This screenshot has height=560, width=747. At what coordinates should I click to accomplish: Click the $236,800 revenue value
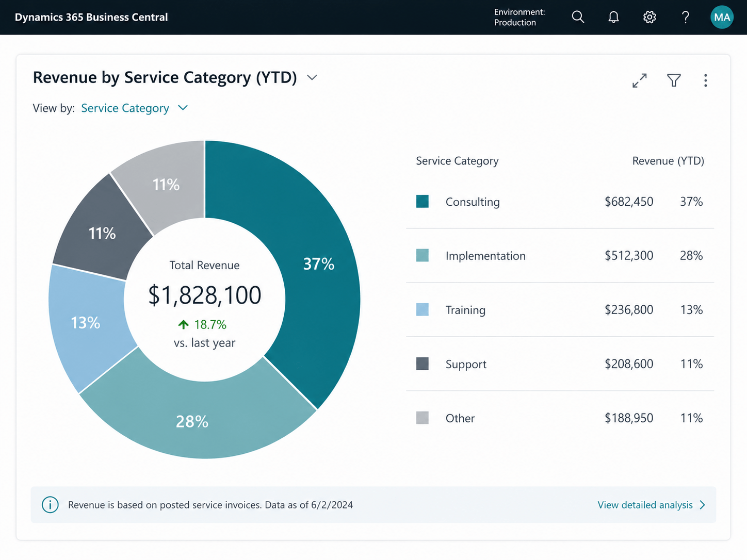[x=629, y=310]
